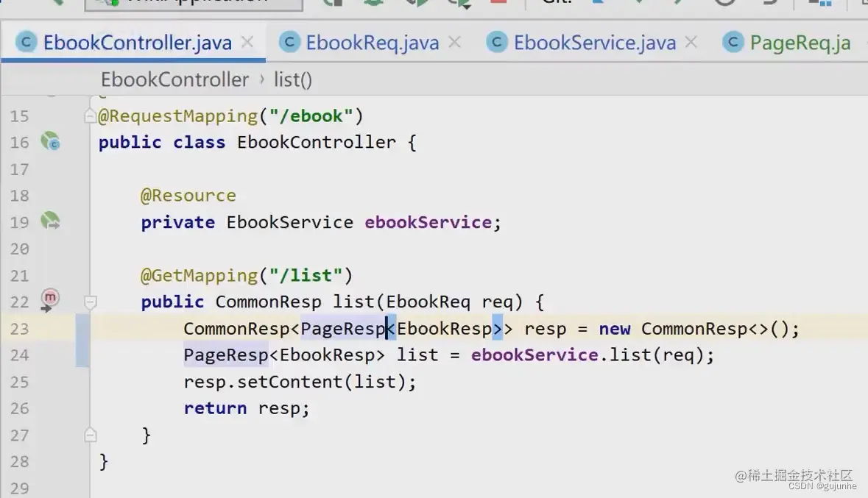Click the EbookService type on line 19

(289, 222)
